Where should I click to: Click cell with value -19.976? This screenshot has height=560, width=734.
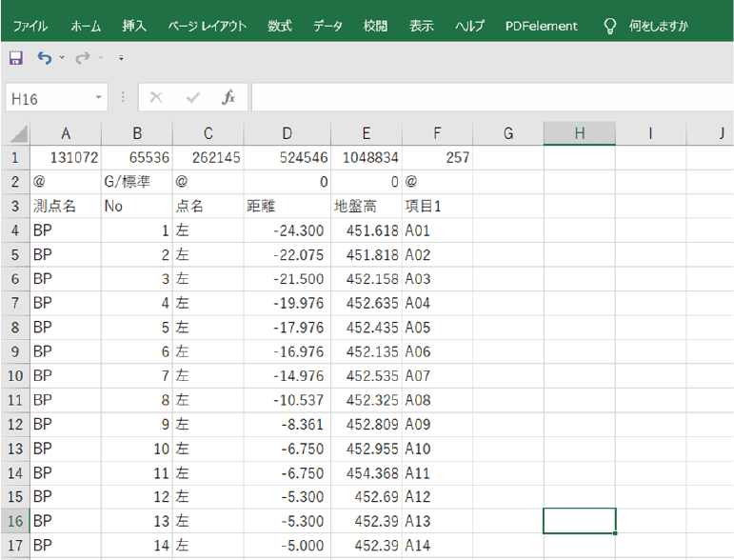pyautogui.click(x=288, y=303)
